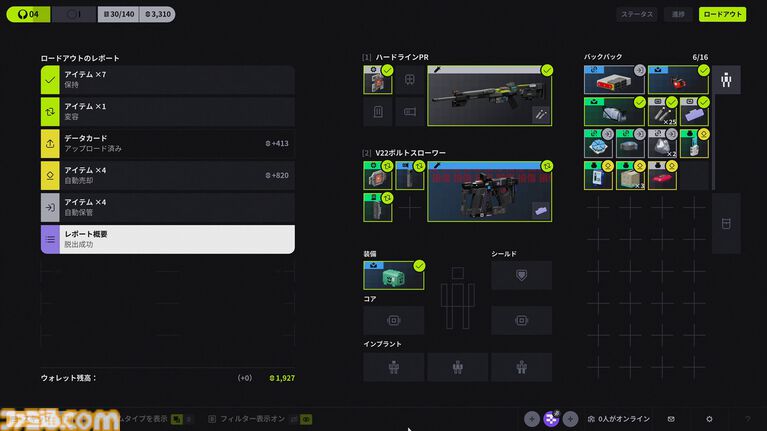Select the ハードラインPR weapon slot

pyautogui.click(x=490, y=96)
